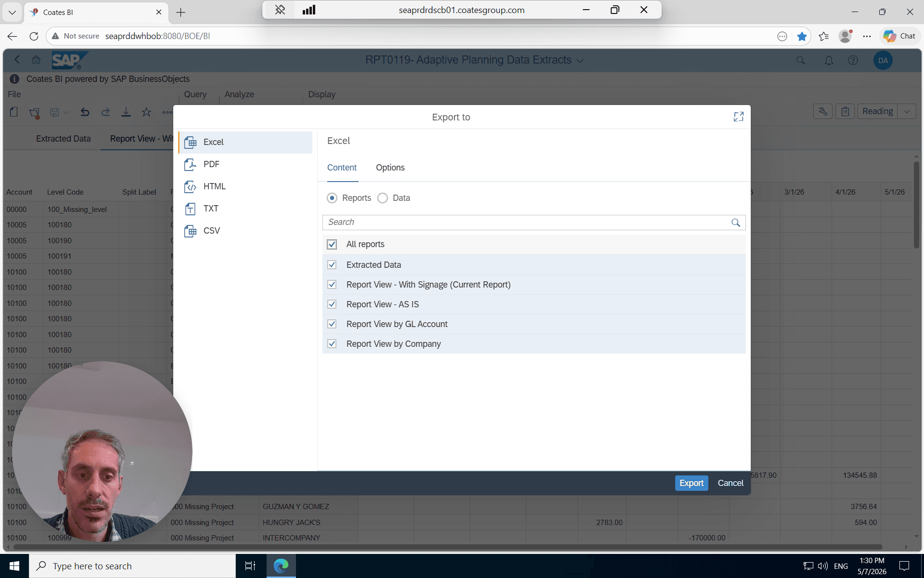
Task: Select the Reports radio button
Action: (x=332, y=198)
